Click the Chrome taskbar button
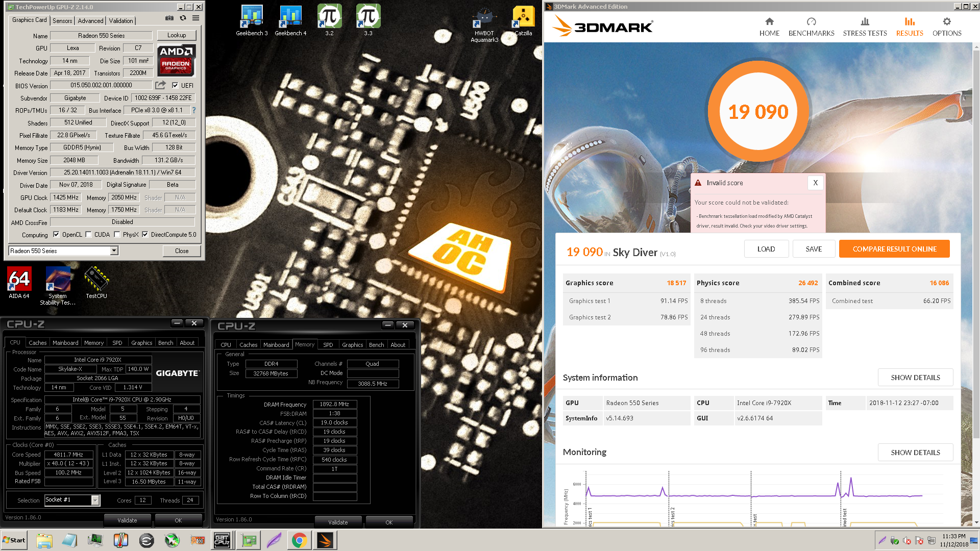The height and width of the screenshot is (551, 980). (299, 540)
